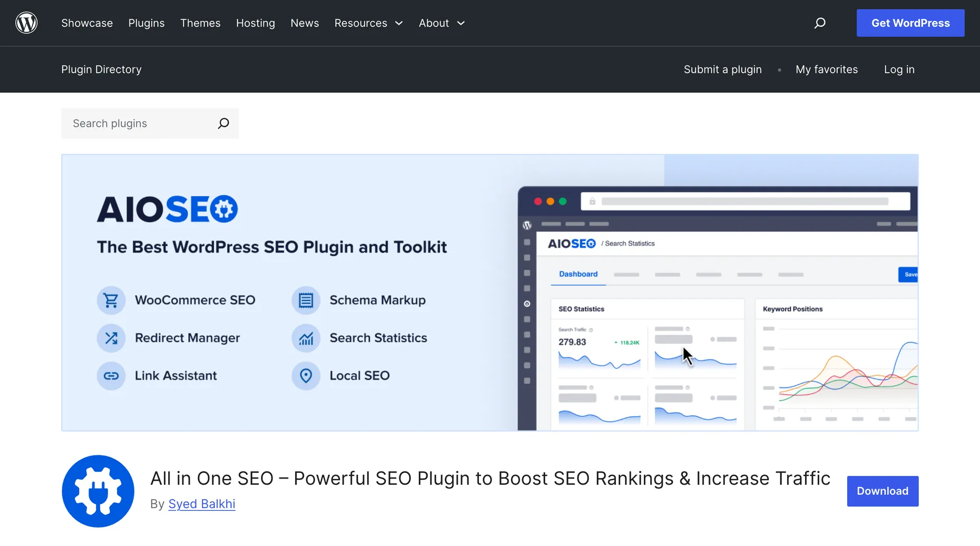980x546 pixels.
Task: Click the Search Statistics chart icon
Action: tap(306, 338)
